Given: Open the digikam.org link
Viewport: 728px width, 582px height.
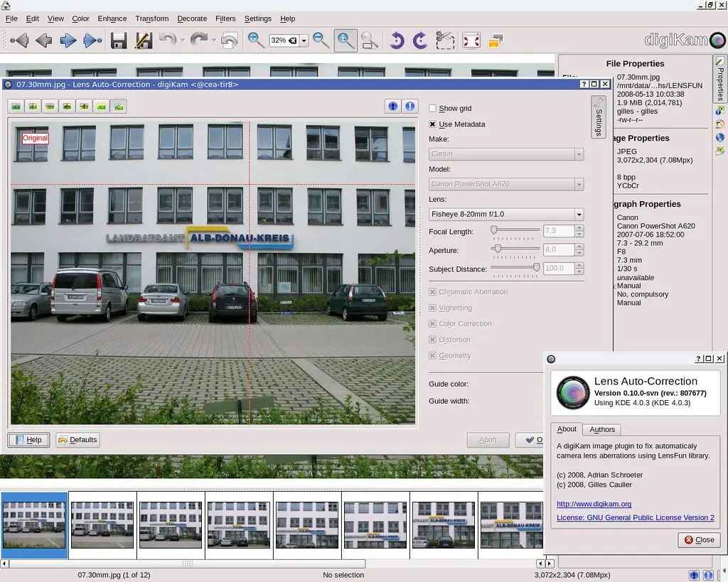Looking at the screenshot, I should (594, 504).
